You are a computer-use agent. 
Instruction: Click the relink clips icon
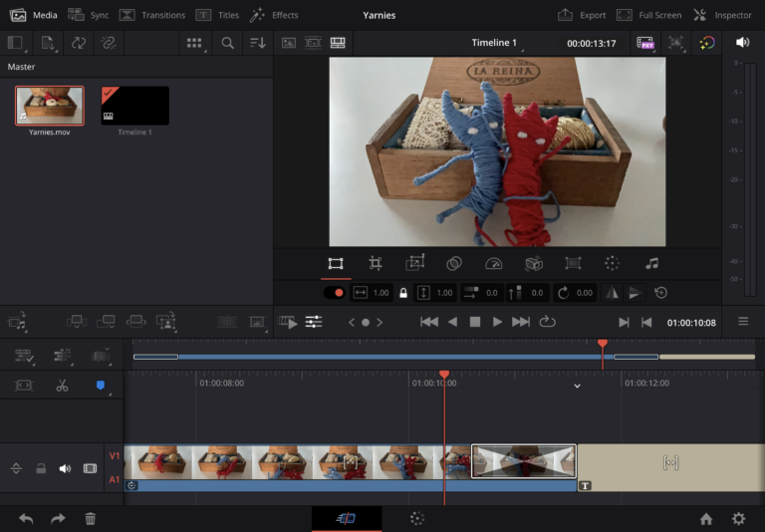[109, 43]
